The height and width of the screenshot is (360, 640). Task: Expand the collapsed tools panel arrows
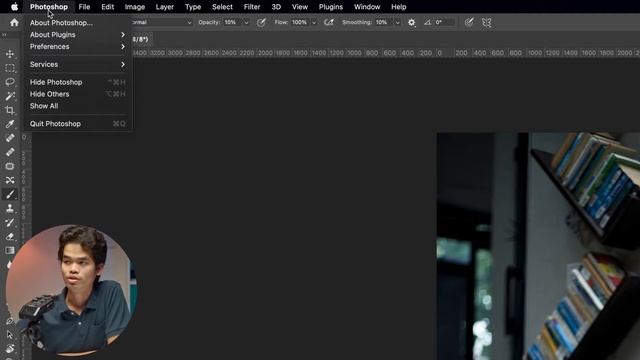tap(4, 35)
